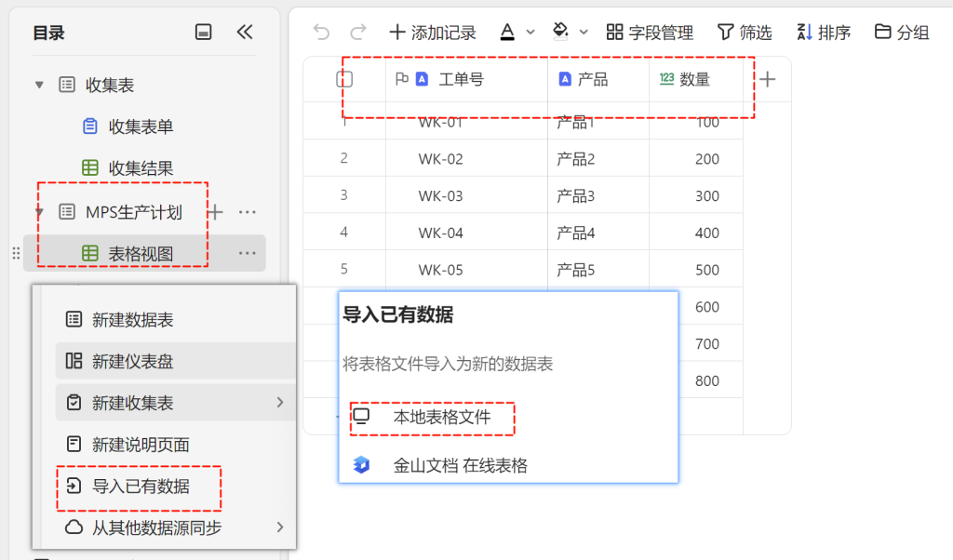Click row number 4
This screenshot has width=953, height=560.
coord(344,232)
